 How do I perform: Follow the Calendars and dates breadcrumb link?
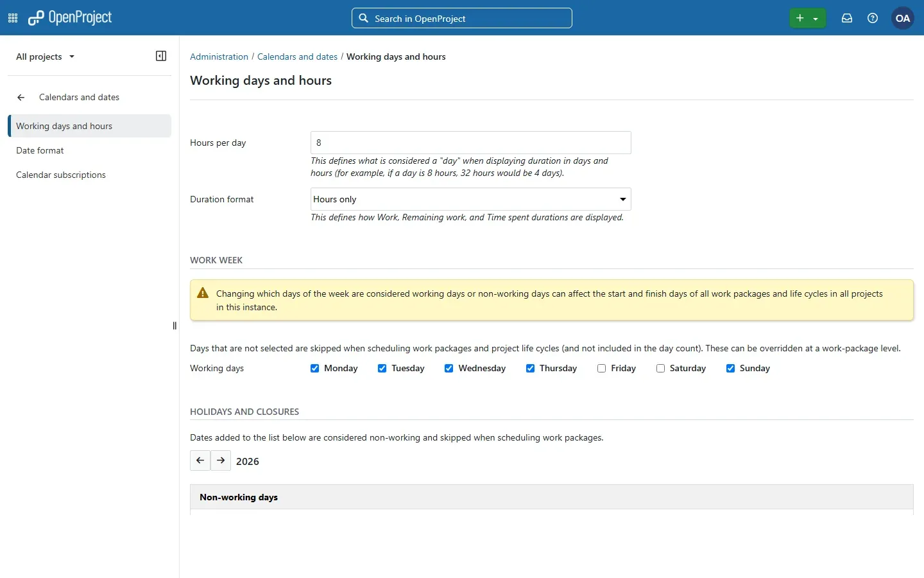pos(297,57)
